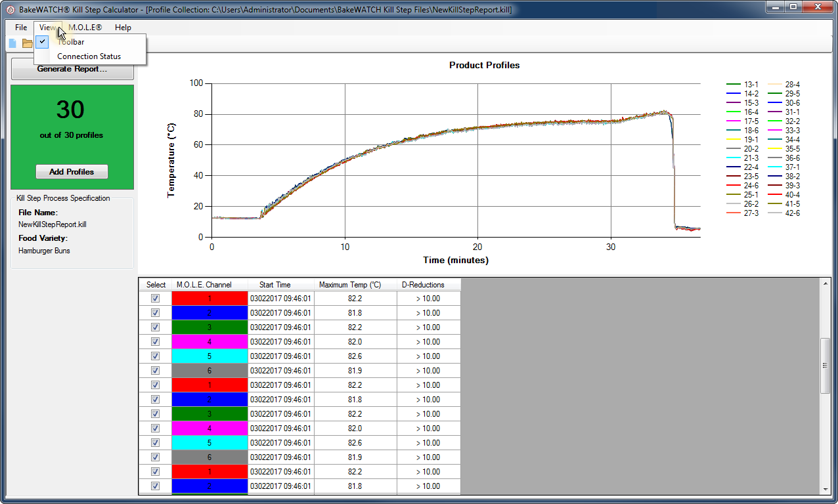Toggle the Toolbar option in View menu
Screen dimensions: 838x504
70,42
